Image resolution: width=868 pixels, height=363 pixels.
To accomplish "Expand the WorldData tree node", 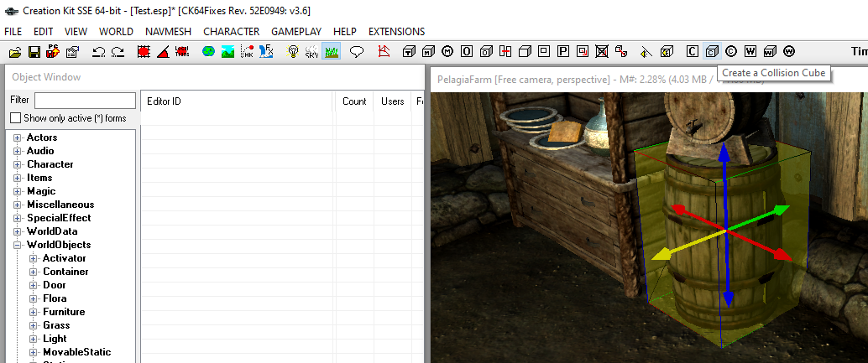I will (17, 231).
